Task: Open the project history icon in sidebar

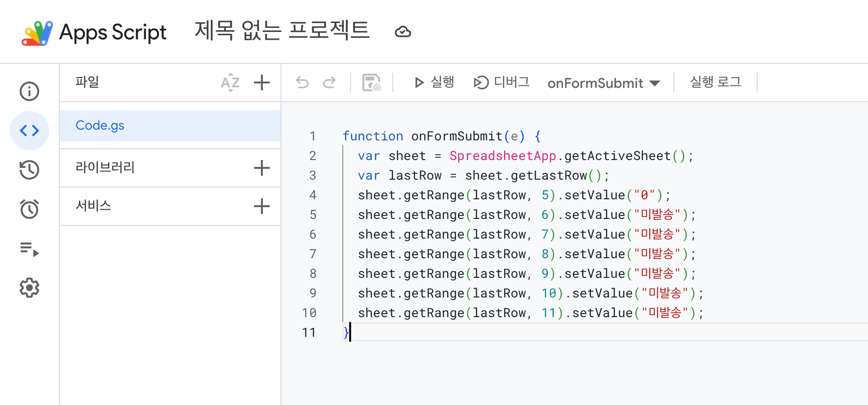Action: pyautogui.click(x=29, y=170)
